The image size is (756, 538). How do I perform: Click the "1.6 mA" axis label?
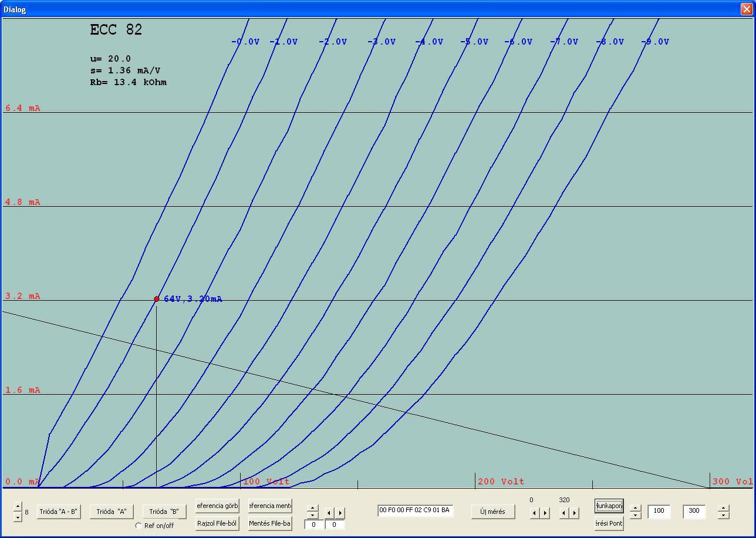coord(23,390)
